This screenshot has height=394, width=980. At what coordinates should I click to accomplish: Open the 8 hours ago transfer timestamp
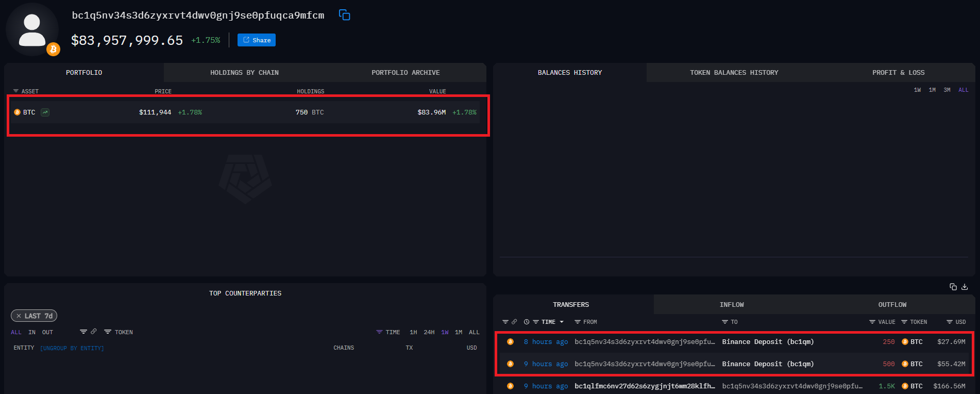546,342
